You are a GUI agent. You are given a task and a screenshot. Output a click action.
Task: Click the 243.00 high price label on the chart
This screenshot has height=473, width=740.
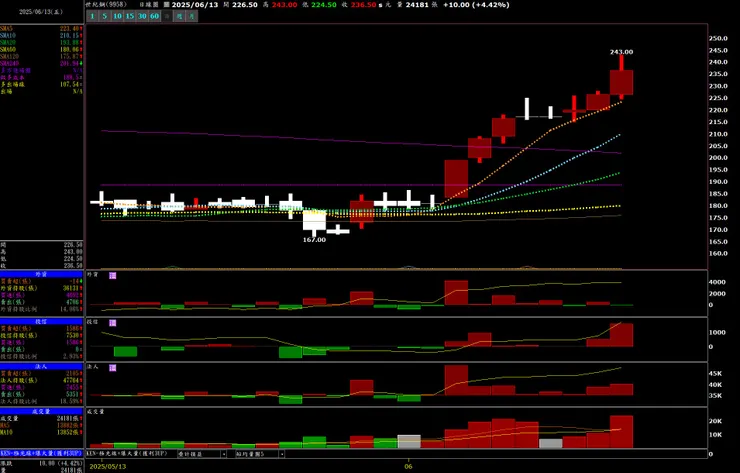pos(622,52)
